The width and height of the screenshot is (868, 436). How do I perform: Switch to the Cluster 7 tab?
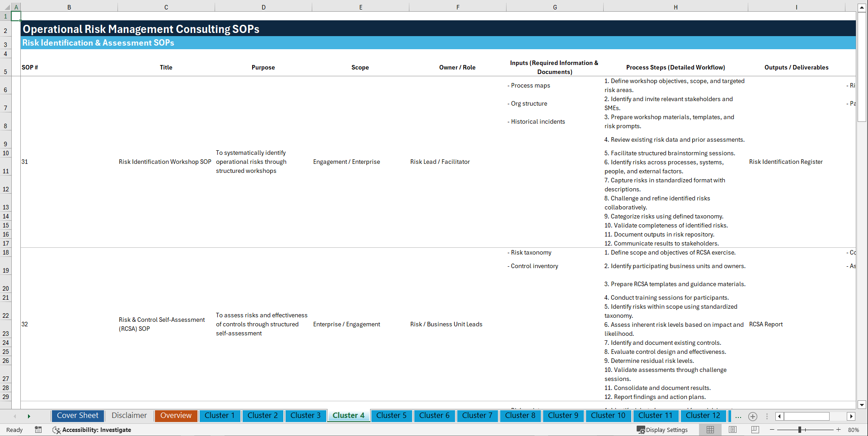click(x=477, y=416)
